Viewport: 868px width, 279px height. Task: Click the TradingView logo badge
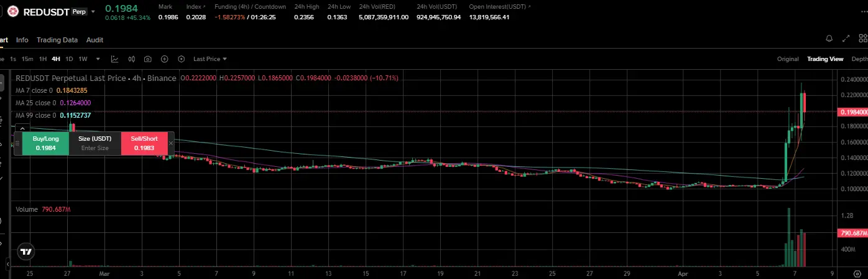(x=25, y=252)
